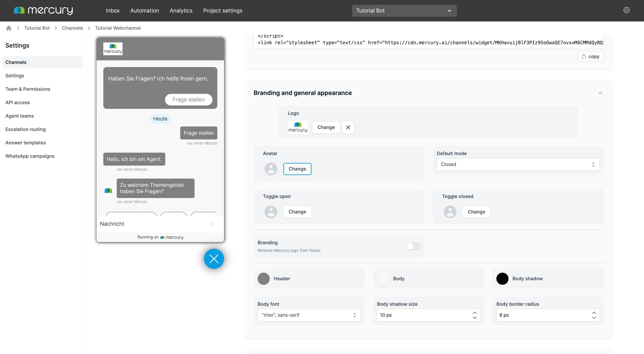Viewport: 644px width, 354px height.
Task: Close chat widget with blue round X button
Action: click(x=214, y=259)
